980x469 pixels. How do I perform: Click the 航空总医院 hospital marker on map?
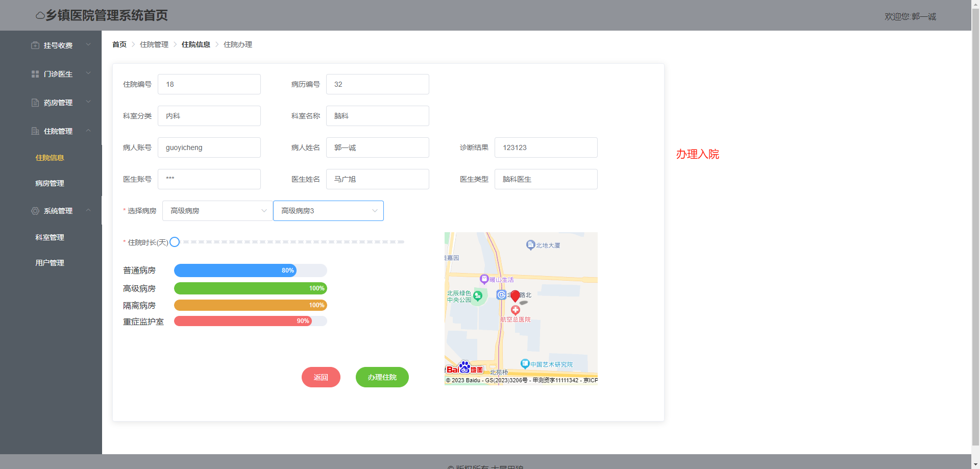point(516,310)
